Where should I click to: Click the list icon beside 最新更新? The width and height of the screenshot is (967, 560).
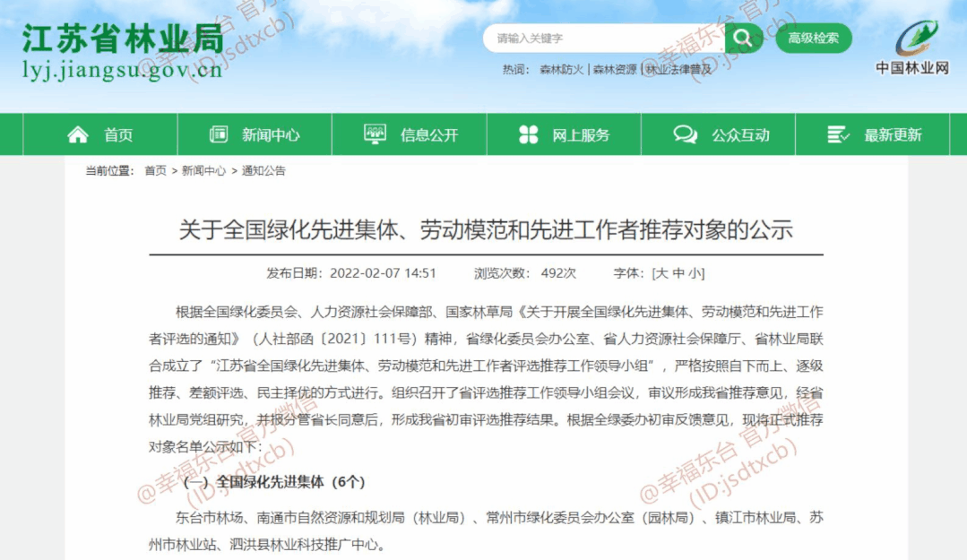click(837, 133)
